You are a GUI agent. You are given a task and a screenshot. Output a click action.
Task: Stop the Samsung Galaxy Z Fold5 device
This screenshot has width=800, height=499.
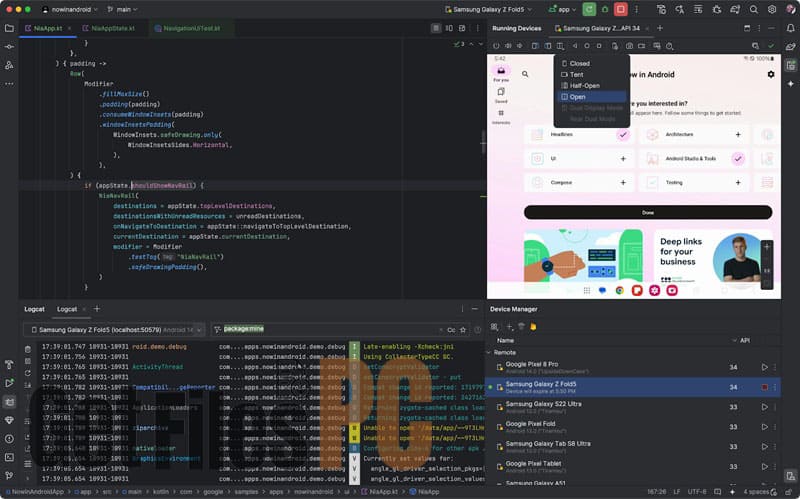click(764, 387)
